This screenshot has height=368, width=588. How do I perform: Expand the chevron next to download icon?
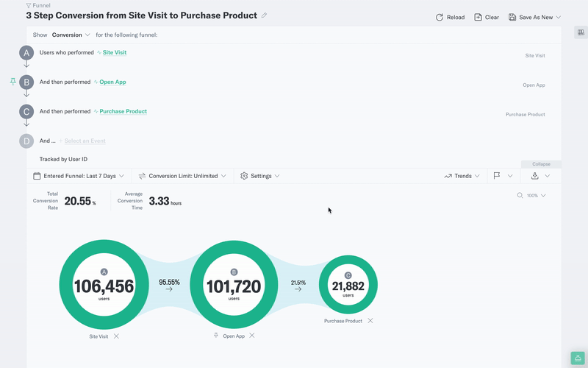[x=547, y=176]
